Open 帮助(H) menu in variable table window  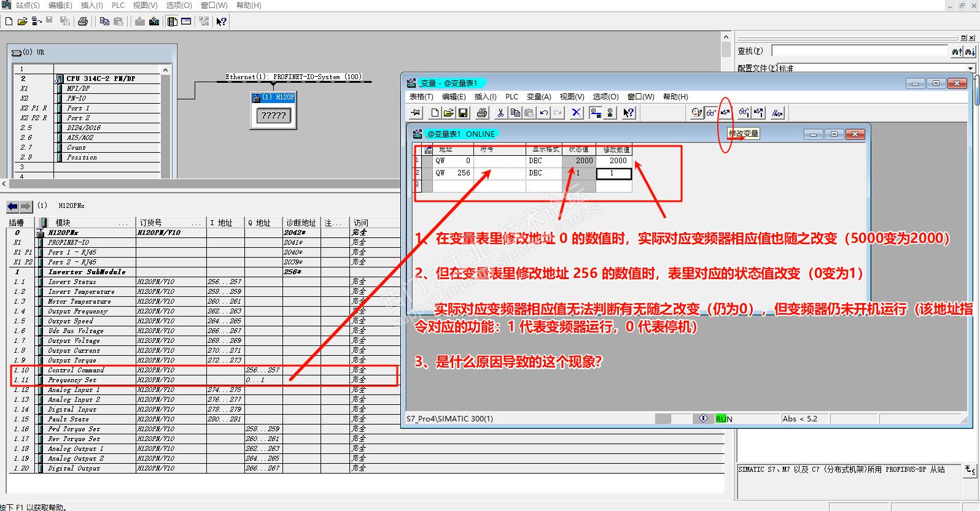coord(675,97)
